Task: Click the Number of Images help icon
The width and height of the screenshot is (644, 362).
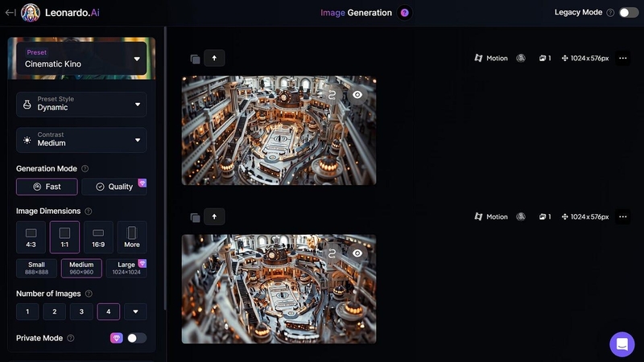Action: coord(89,294)
